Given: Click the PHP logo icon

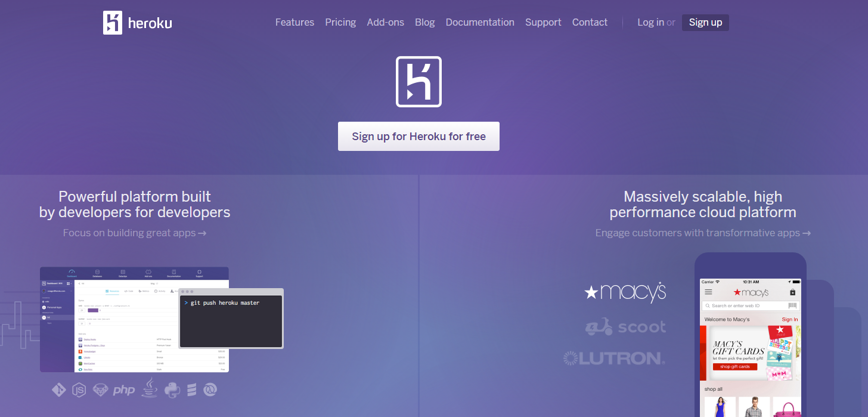Looking at the screenshot, I should pyautogui.click(x=124, y=390).
